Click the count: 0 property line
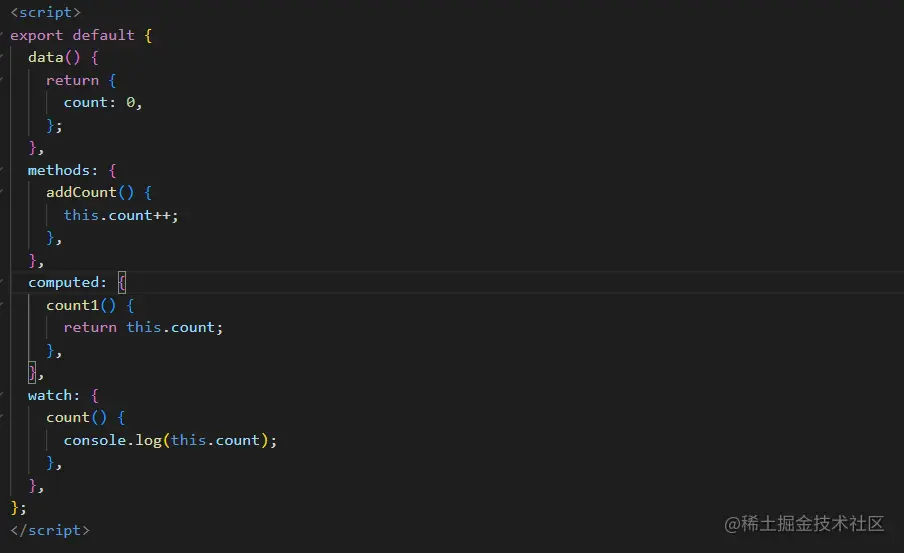904x553 pixels. (103, 103)
